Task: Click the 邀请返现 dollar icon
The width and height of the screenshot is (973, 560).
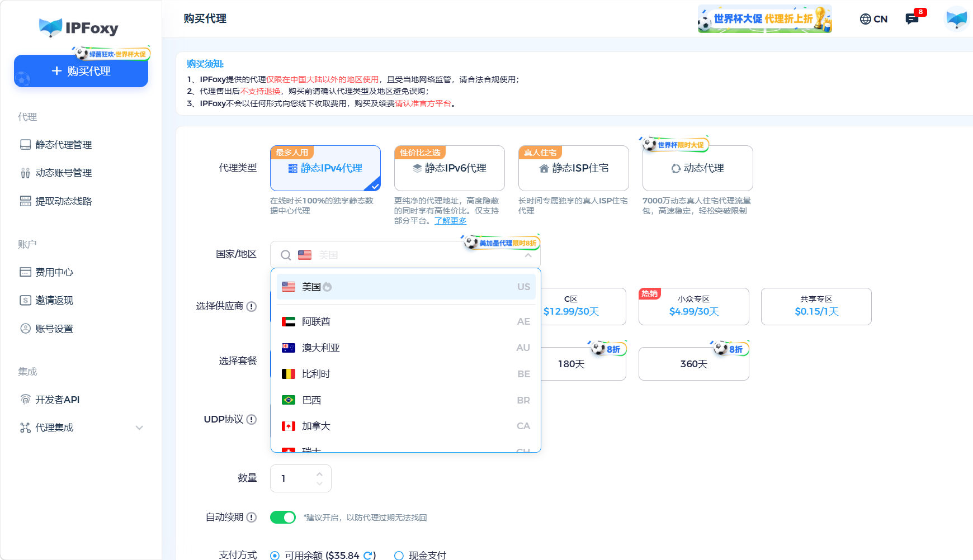Action: (25, 300)
